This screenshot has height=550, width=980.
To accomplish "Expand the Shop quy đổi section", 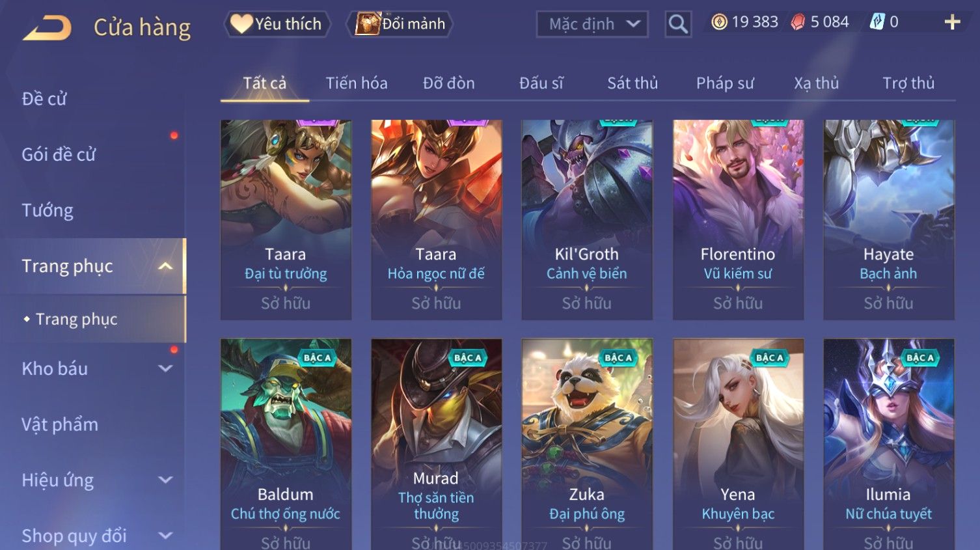I will (165, 536).
